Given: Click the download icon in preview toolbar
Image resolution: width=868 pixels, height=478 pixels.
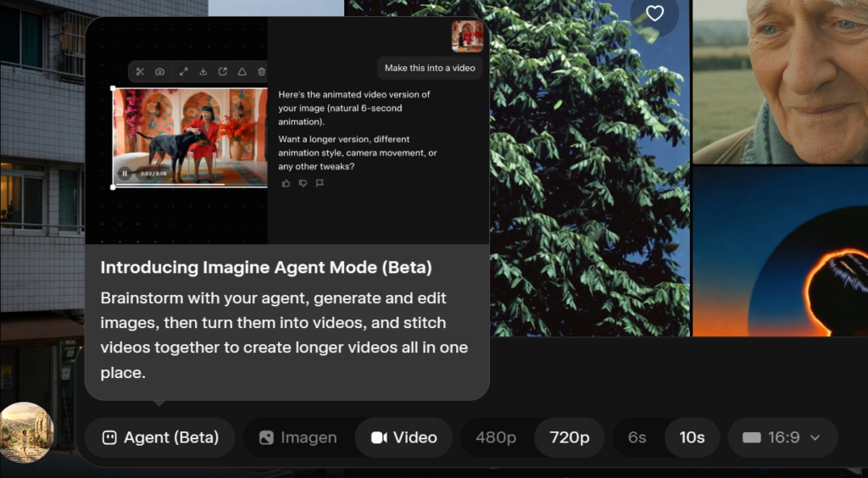Looking at the screenshot, I should click(203, 71).
